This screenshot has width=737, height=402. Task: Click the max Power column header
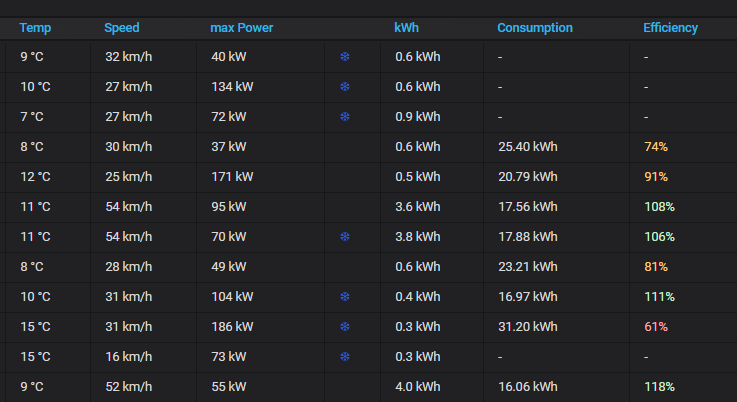242,28
